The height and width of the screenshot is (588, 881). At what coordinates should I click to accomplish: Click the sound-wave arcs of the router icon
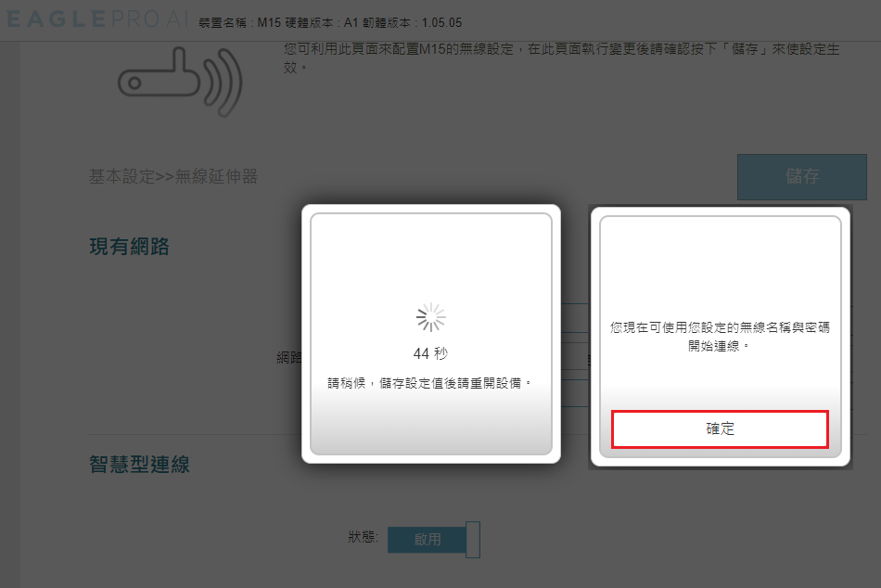coord(223,82)
